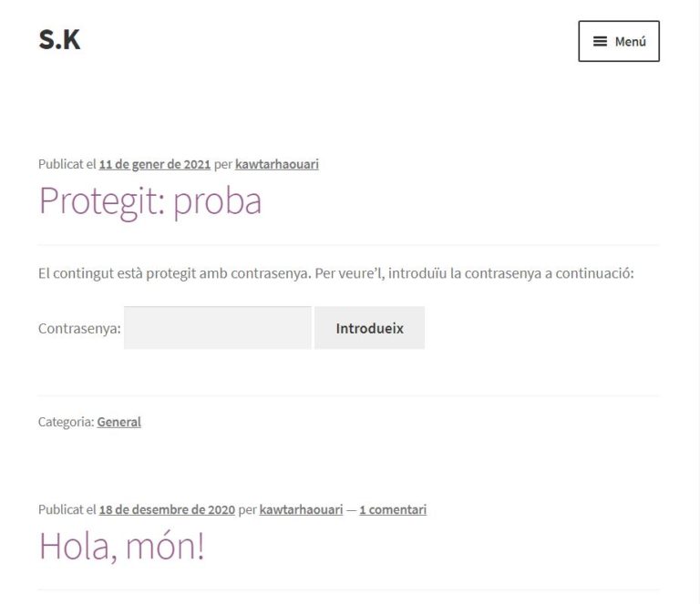This screenshot has height=604, width=700.
Task: Click the page's vertical scrollbar
Action: coord(694,301)
